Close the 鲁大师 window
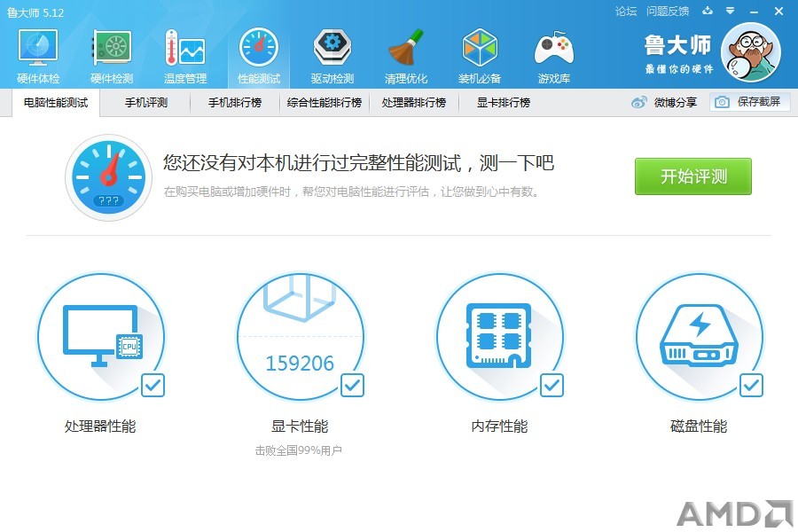 778,12
